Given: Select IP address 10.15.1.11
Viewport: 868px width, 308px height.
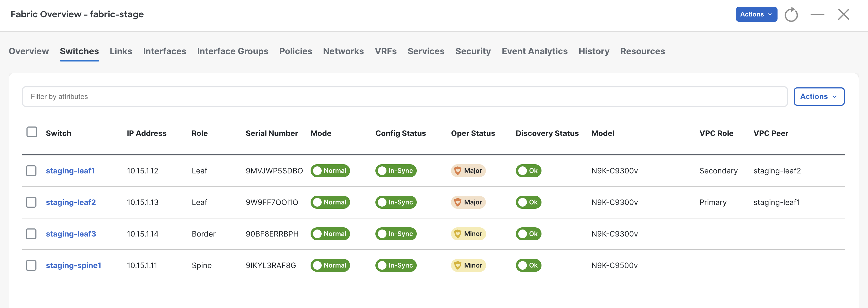Looking at the screenshot, I should point(142,265).
